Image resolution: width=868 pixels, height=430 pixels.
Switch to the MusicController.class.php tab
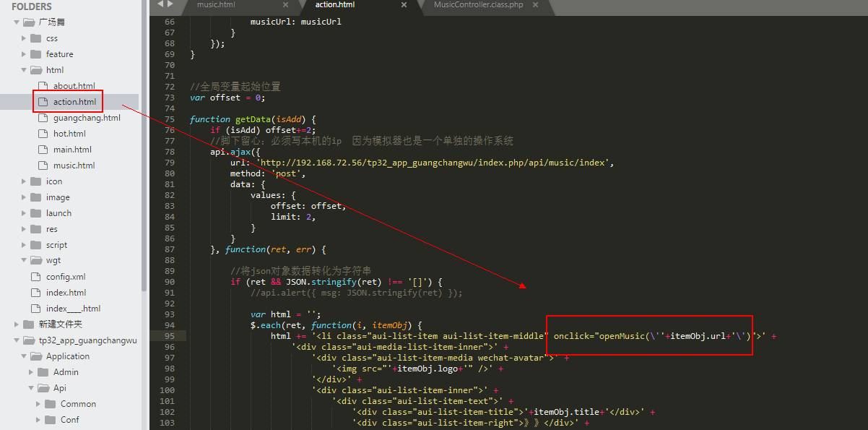coord(478,5)
